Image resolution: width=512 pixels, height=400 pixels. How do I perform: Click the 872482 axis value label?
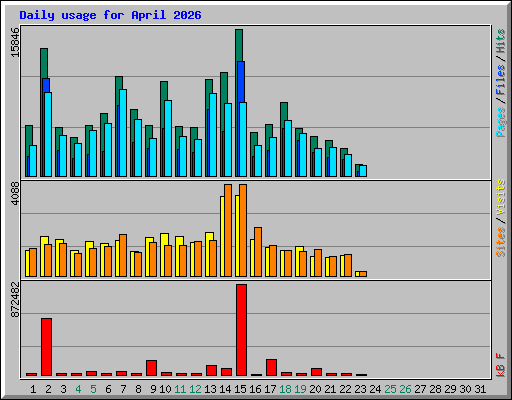coord(15,299)
